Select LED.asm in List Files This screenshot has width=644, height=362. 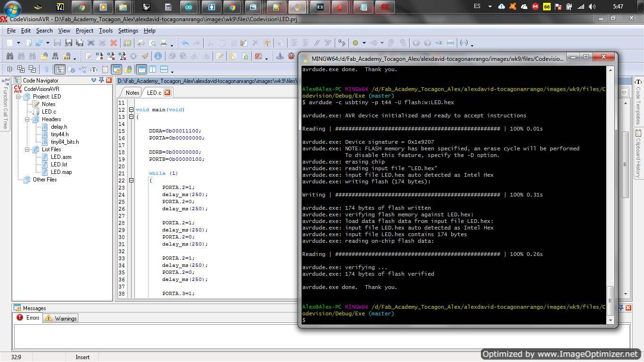tap(61, 157)
